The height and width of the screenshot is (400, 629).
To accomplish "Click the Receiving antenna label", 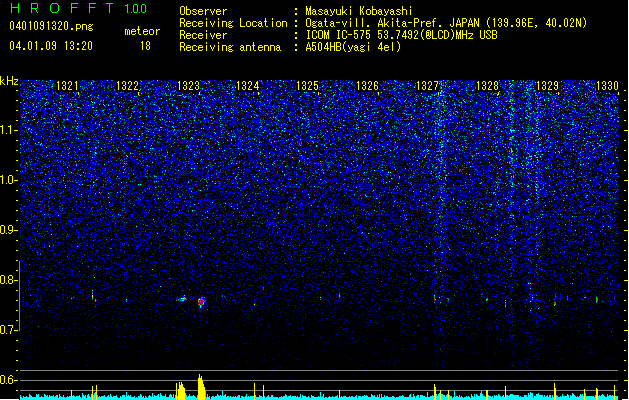I will coord(230,47).
